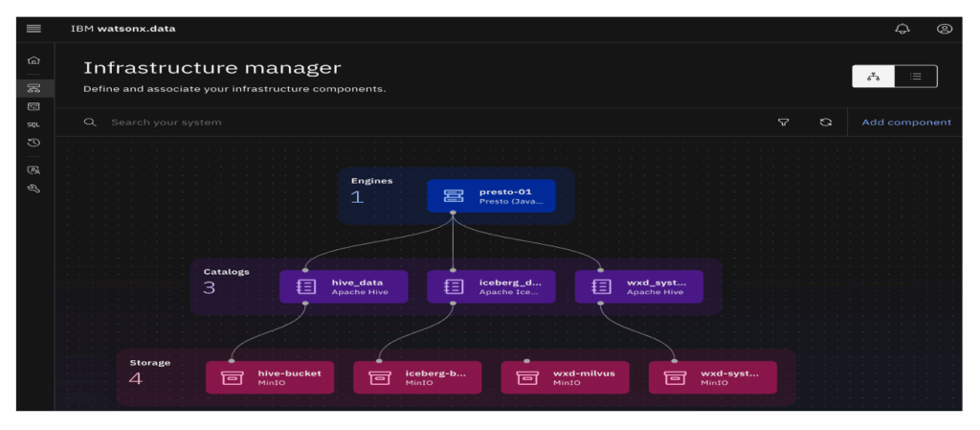The height and width of the screenshot is (430, 980).
Task: Select the hive_data catalog node
Action: coord(344,287)
